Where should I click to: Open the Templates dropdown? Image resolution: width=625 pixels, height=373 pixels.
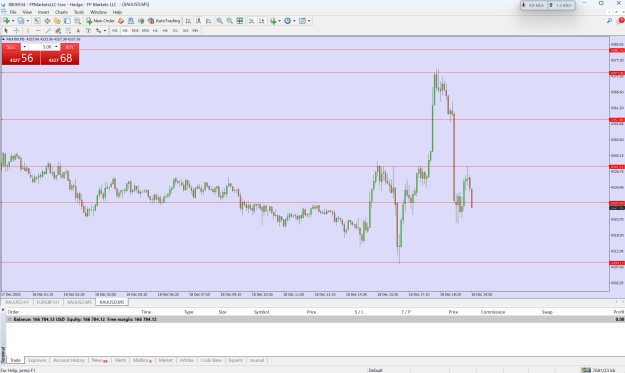[305, 21]
